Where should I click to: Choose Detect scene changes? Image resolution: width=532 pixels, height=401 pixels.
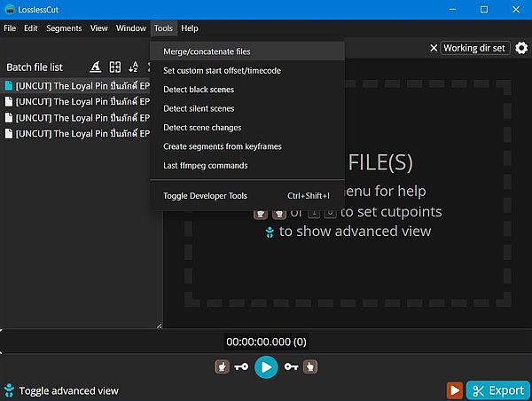pyautogui.click(x=247, y=128)
